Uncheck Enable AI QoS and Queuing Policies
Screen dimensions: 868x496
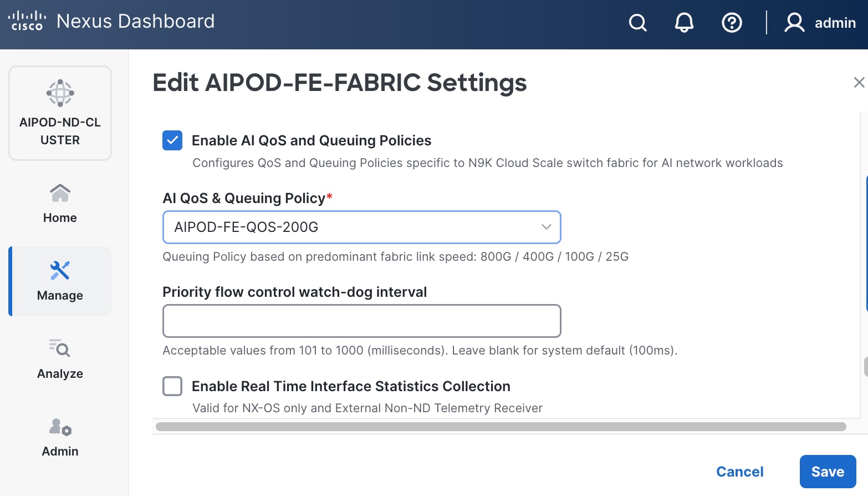tap(172, 140)
